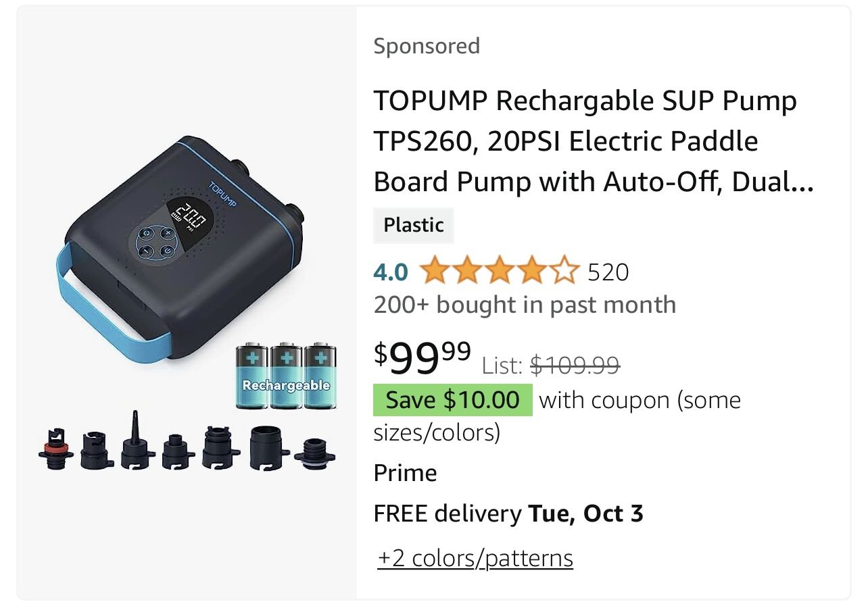Click the Plastic material badge
This screenshot has width=868, height=602.
tap(413, 225)
